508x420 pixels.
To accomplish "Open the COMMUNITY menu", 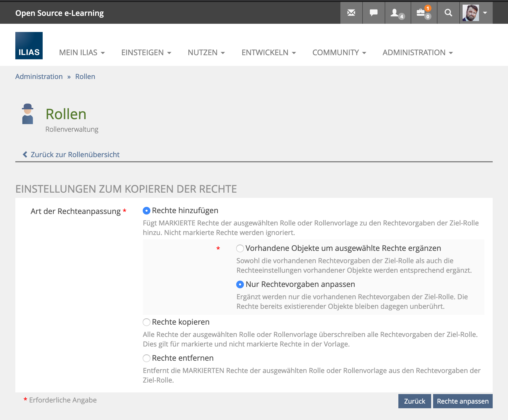I will tap(339, 52).
